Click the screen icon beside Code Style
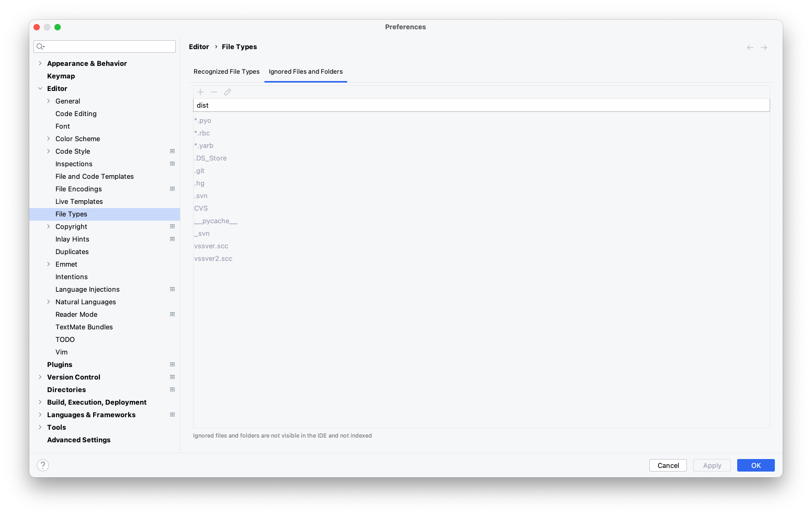 (172, 151)
